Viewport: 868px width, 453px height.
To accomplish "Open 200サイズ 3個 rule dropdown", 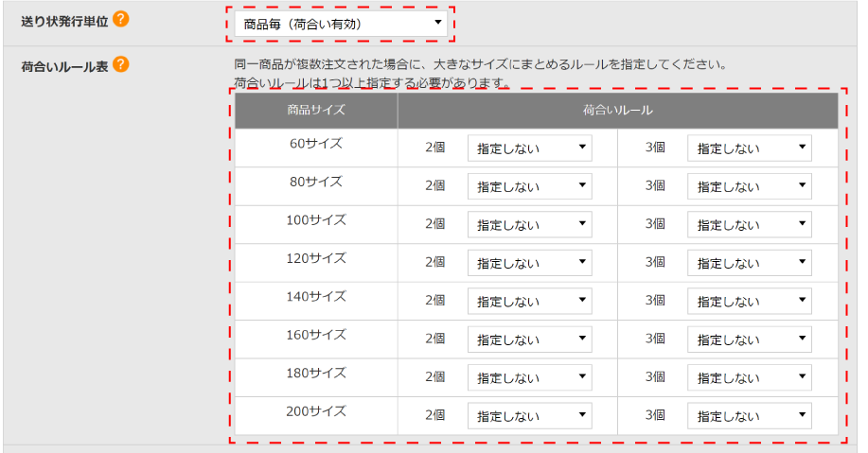I will click(750, 415).
